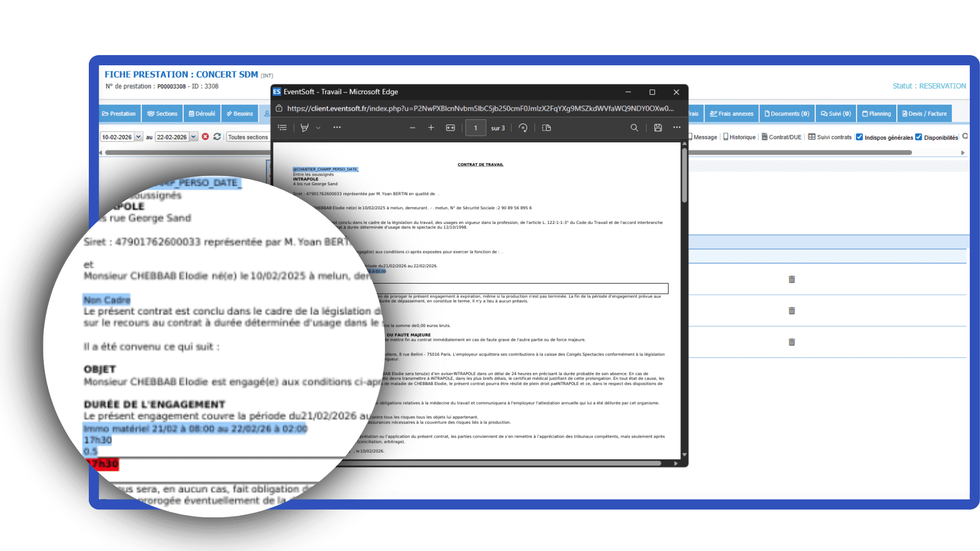Click the PDF page number field

click(476, 128)
